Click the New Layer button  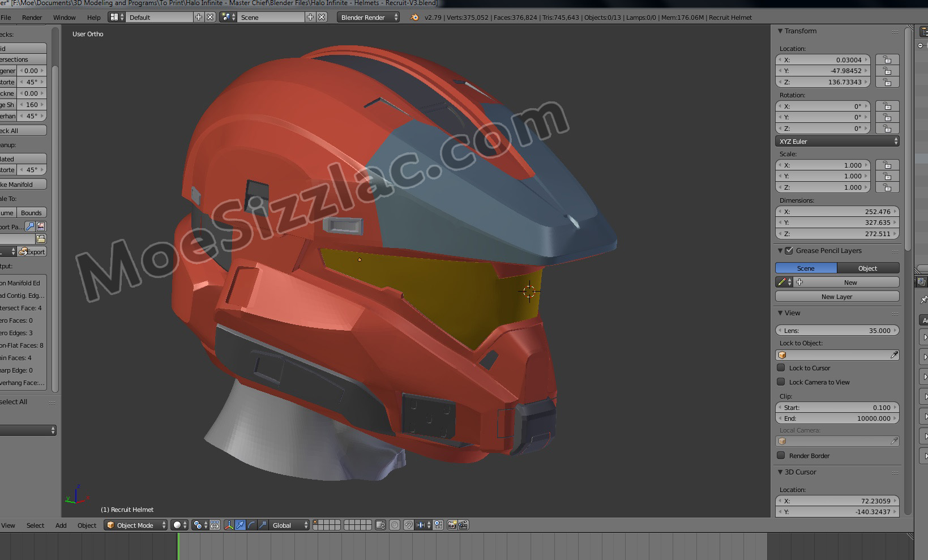(837, 297)
